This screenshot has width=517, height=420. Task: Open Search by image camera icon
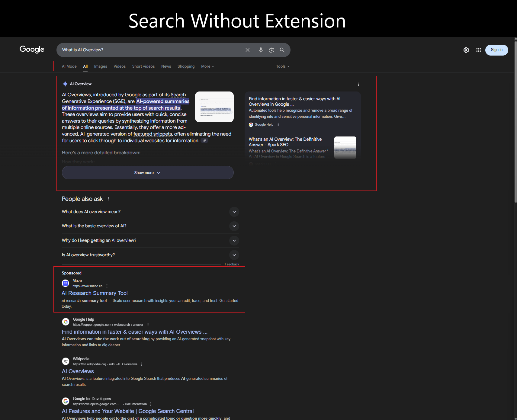click(272, 50)
